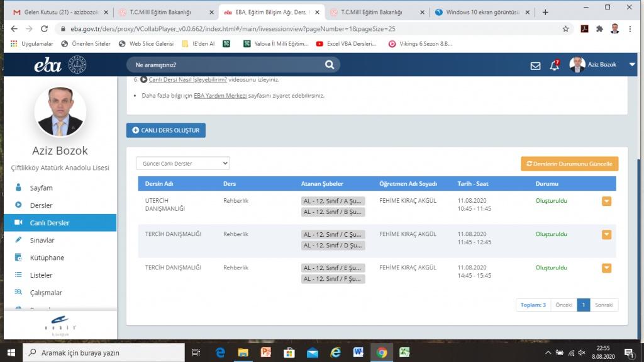Switch to Windows 10 ekran görüntüsü tab

[482, 12]
